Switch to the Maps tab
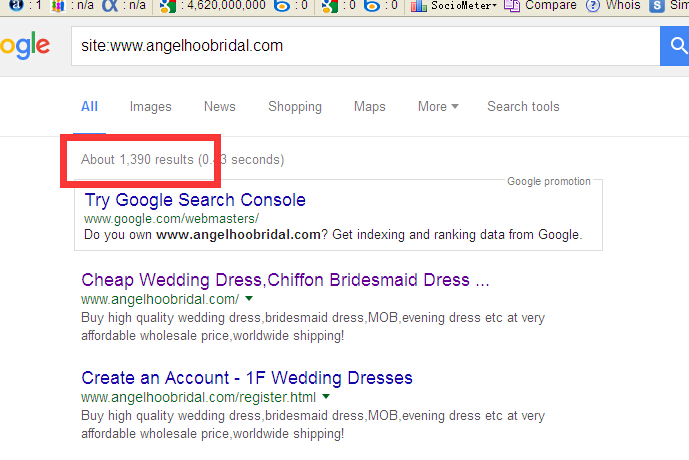689x460 pixels. pyautogui.click(x=370, y=106)
